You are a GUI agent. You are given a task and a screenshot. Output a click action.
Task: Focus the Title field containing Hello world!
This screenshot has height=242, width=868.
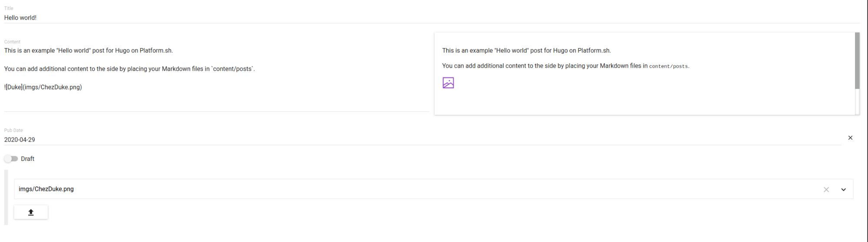tap(217, 18)
